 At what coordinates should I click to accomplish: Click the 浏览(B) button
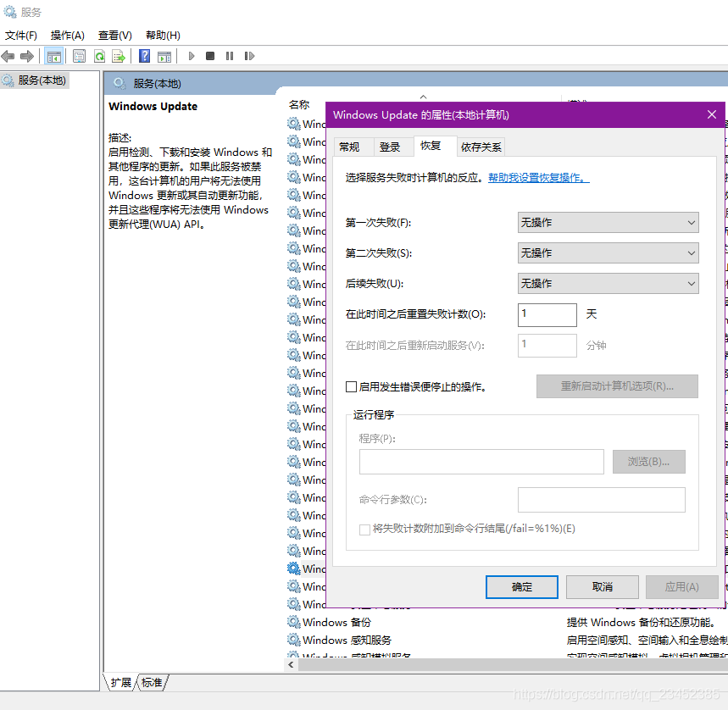(648, 462)
